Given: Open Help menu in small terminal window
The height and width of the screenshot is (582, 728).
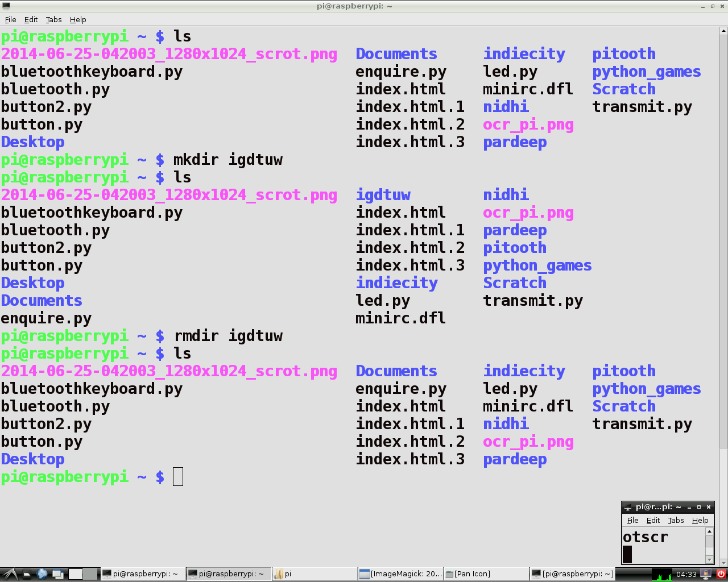Looking at the screenshot, I should click(700, 520).
